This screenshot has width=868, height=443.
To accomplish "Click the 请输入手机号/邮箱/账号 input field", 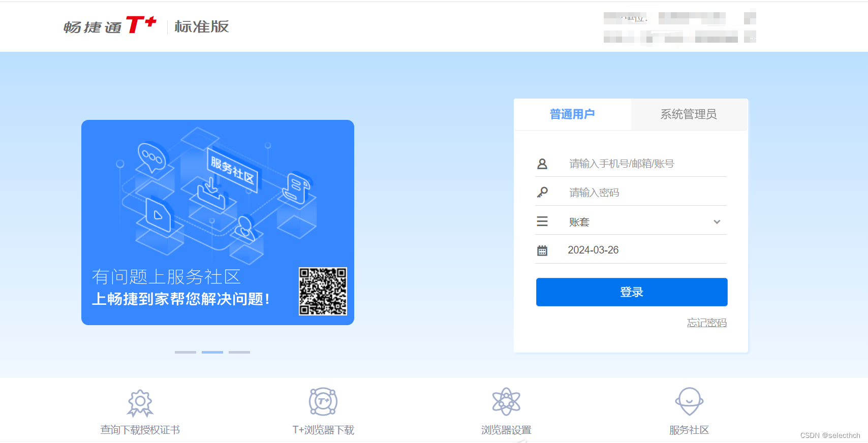I will pos(631,164).
